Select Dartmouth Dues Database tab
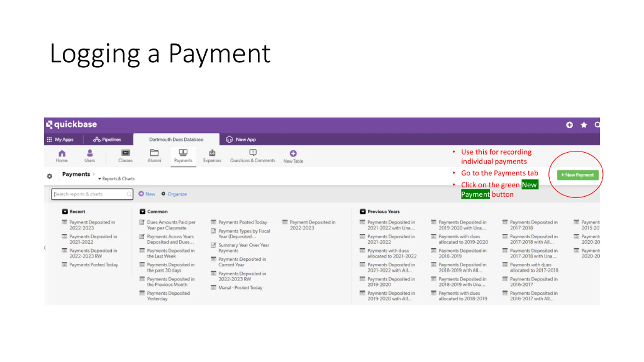This screenshot has width=644, height=362. point(176,139)
